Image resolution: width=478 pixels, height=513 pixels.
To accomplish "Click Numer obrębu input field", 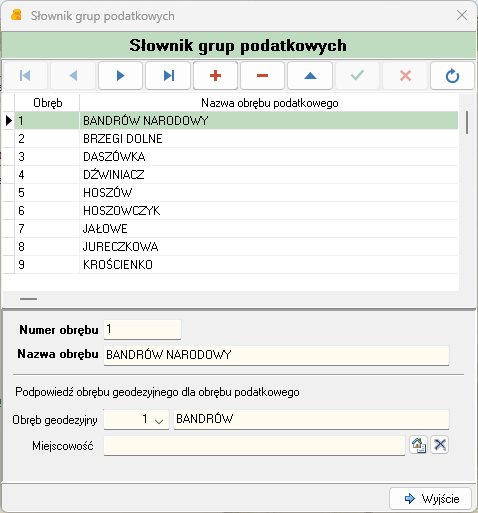I will point(142,330).
